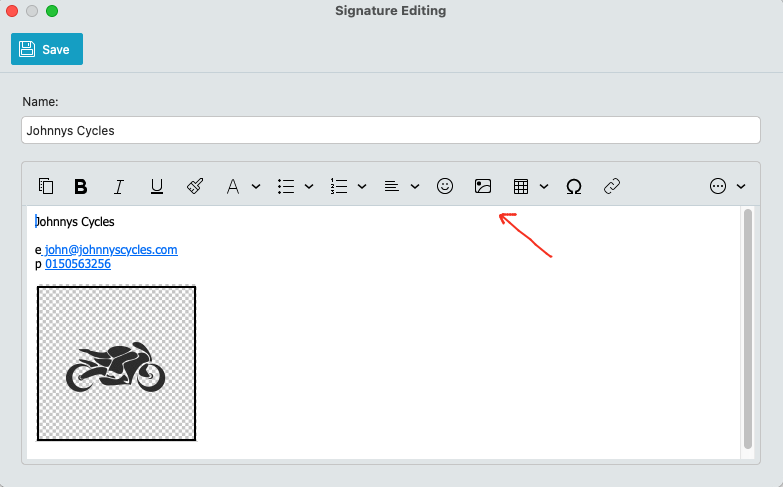Click the john@johnnyscycles.com email link
Screen dimensions: 783x487
[111, 250]
